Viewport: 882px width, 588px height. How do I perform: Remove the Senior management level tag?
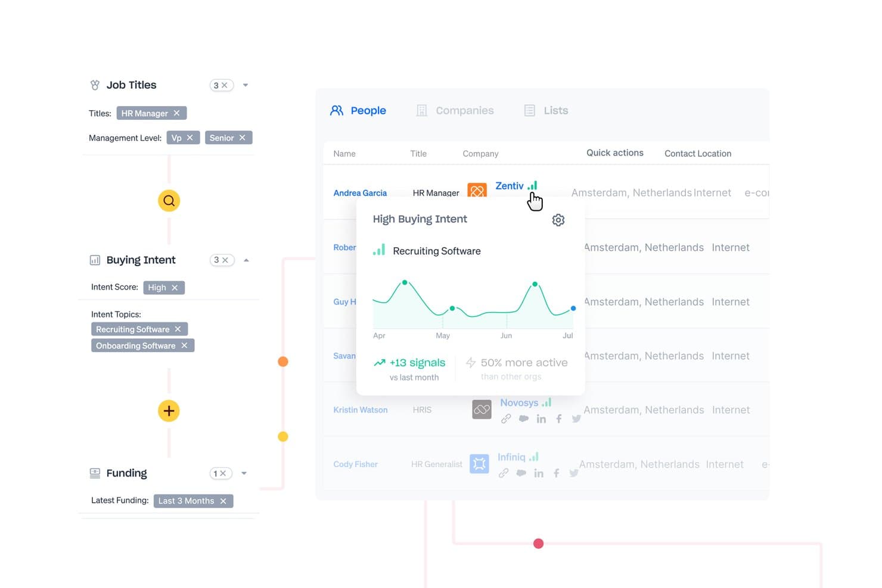(x=242, y=138)
